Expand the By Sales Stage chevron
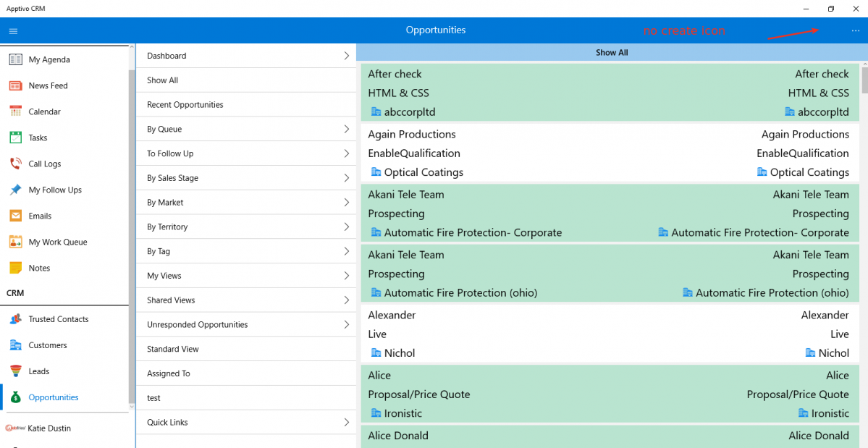 [x=347, y=178]
